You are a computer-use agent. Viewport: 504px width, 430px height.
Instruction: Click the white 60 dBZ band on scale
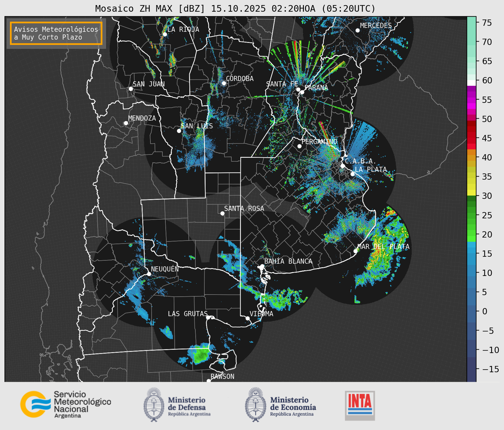pyautogui.click(x=471, y=83)
